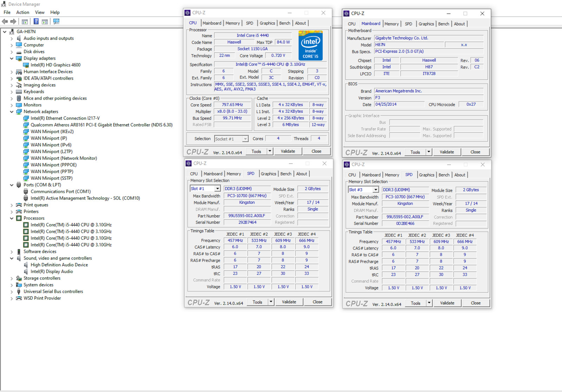Click the Back arrow in Device Manager toolbar
The width and height of the screenshot is (562, 392).
coord(5,21)
